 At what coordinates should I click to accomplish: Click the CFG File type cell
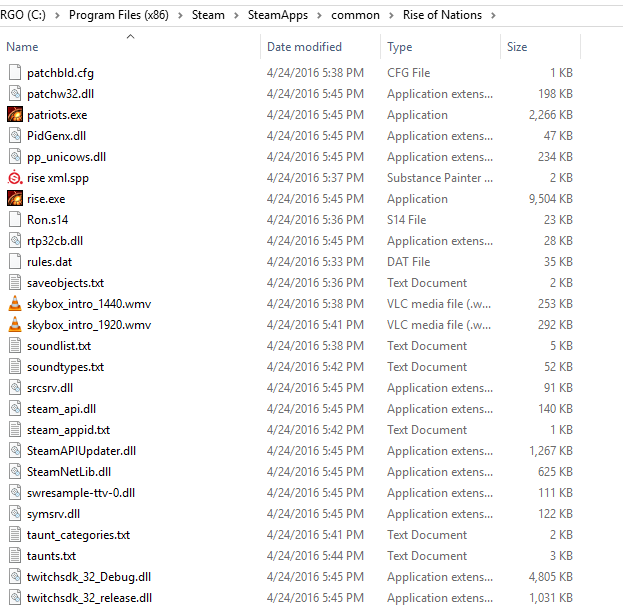409,73
